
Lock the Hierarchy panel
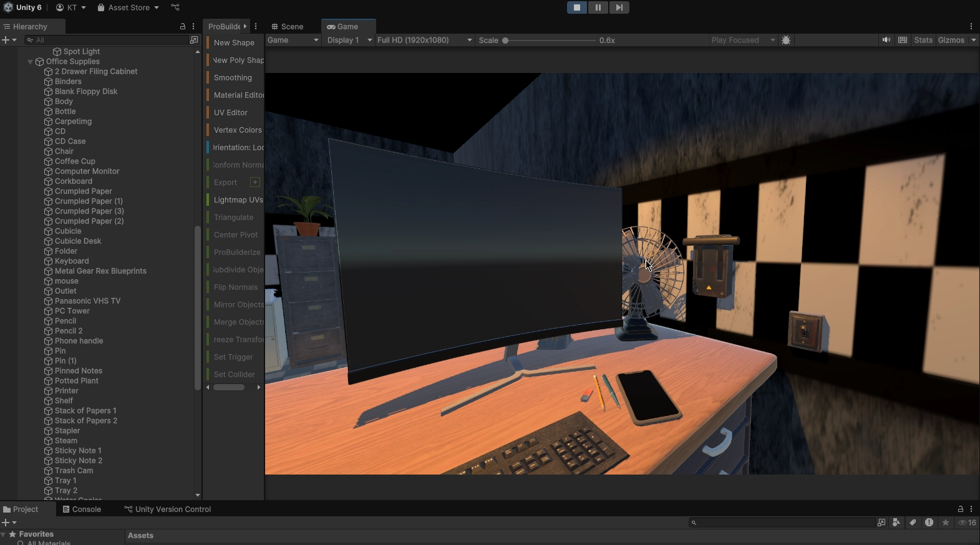click(183, 27)
